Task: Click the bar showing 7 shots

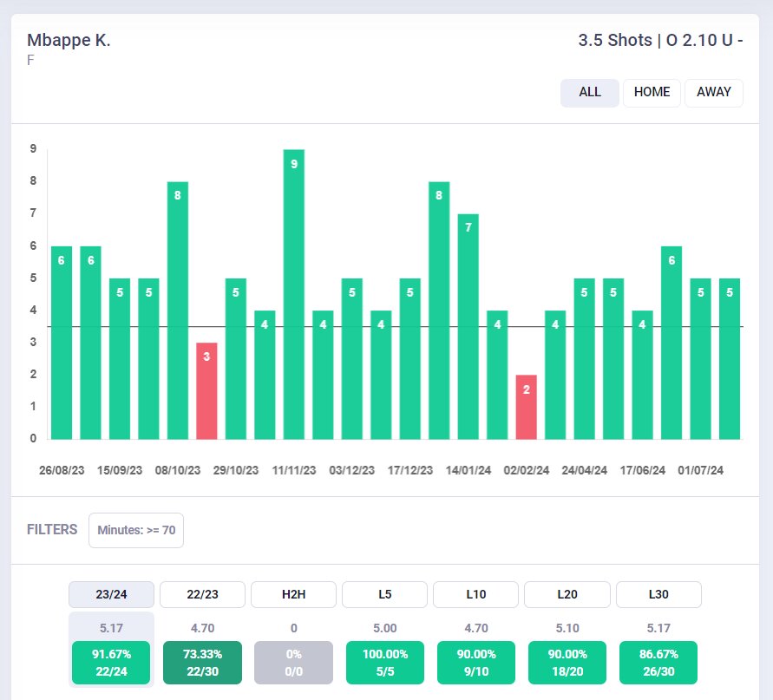Action: click(468, 326)
